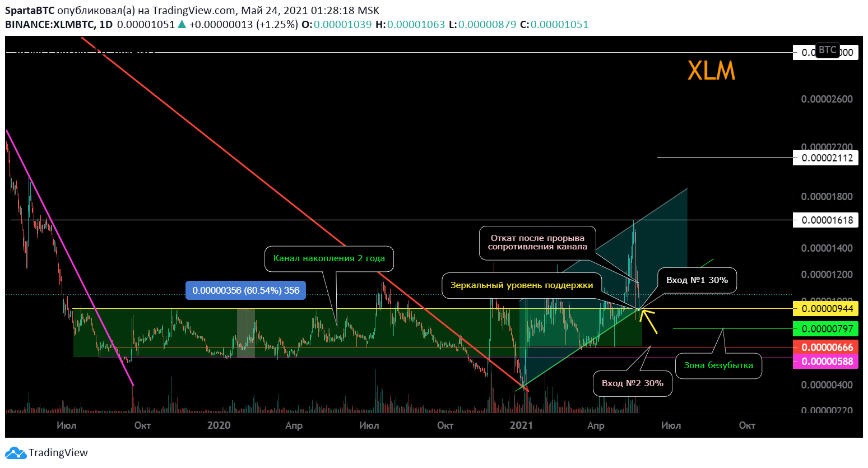
Task: Select the magenta 0.00000588 price label
Action: pos(827,361)
